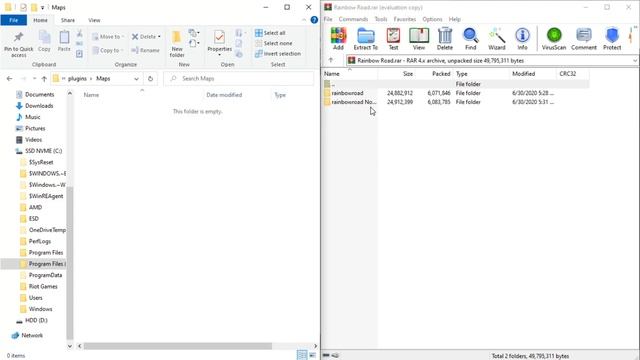The image size is (640, 360).
Task: Switch to the View ribbon tab
Action: [x=94, y=20]
